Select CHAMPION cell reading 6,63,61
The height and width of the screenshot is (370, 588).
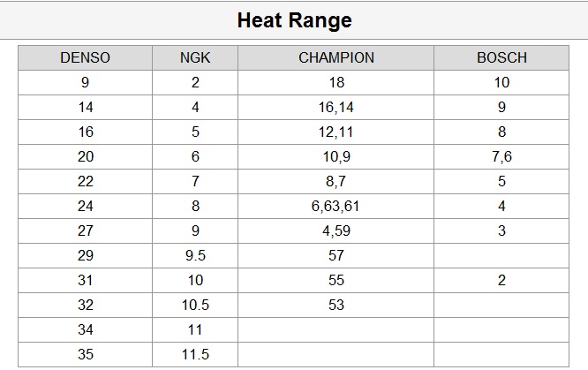click(335, 207)
